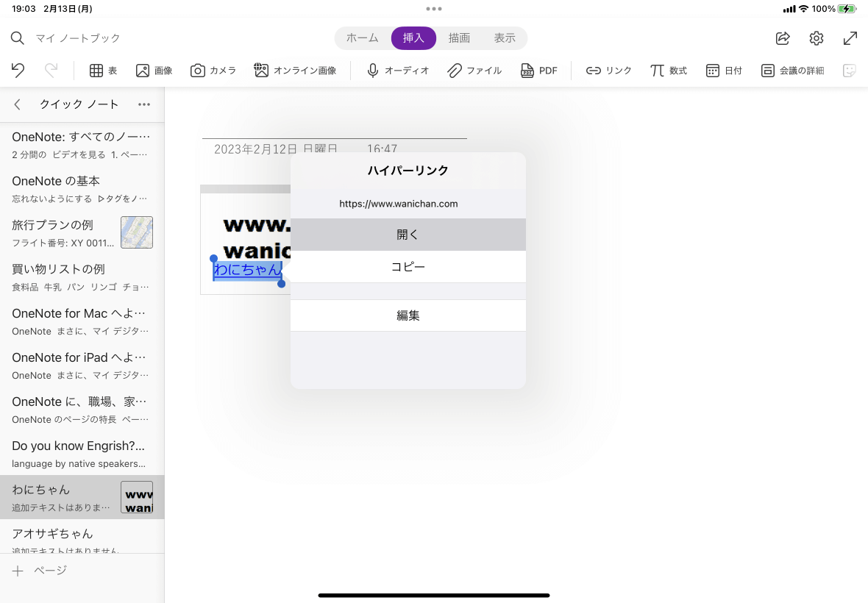This screenshot has height=603, width=868.
Task: Open the multitasking three-dots at top
Action: [434, 8]
